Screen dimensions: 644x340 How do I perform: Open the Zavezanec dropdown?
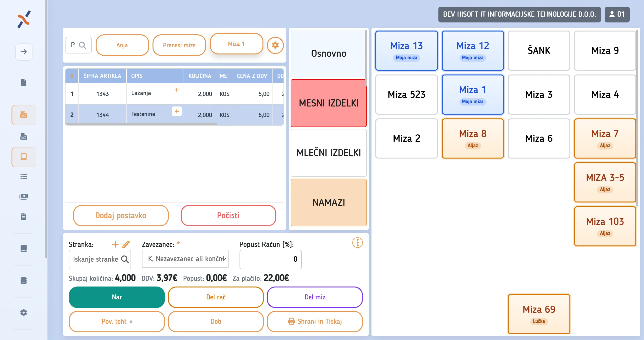coord(185,259)
